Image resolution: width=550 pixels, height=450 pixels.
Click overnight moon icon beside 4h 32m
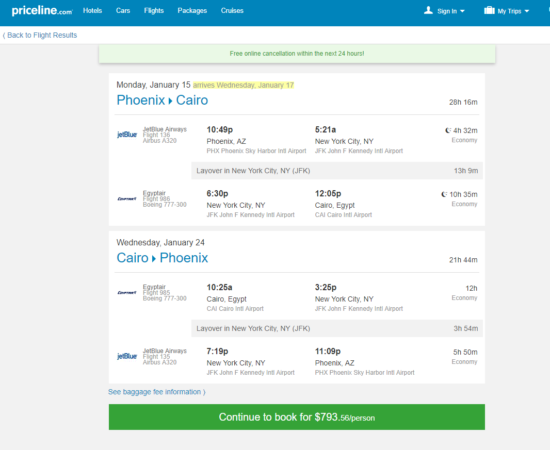(x=448, y=130)
